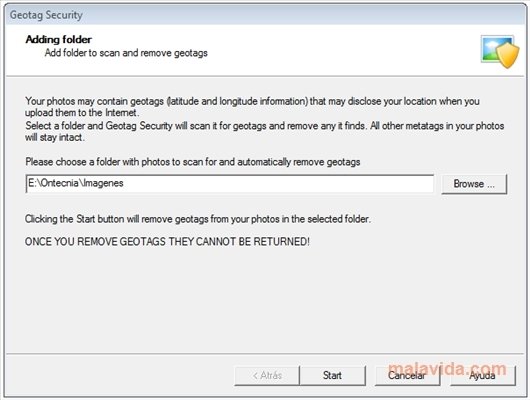
Task: Click the yellow shield on the header icon
Action: pos(508,56)
